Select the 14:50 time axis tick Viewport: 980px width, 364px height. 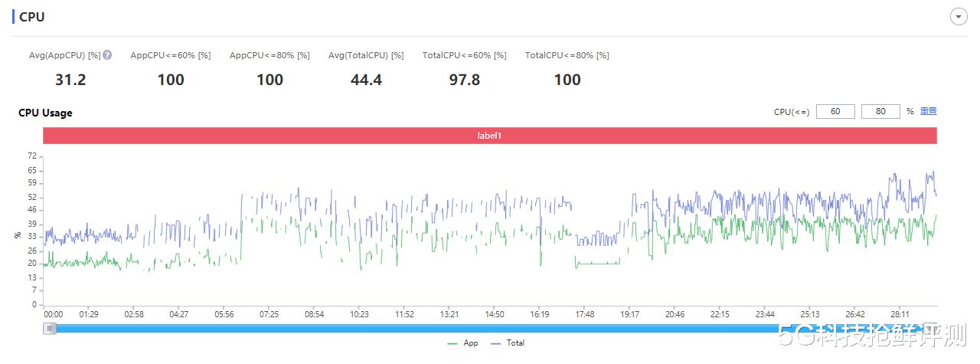tap(495, 314)
